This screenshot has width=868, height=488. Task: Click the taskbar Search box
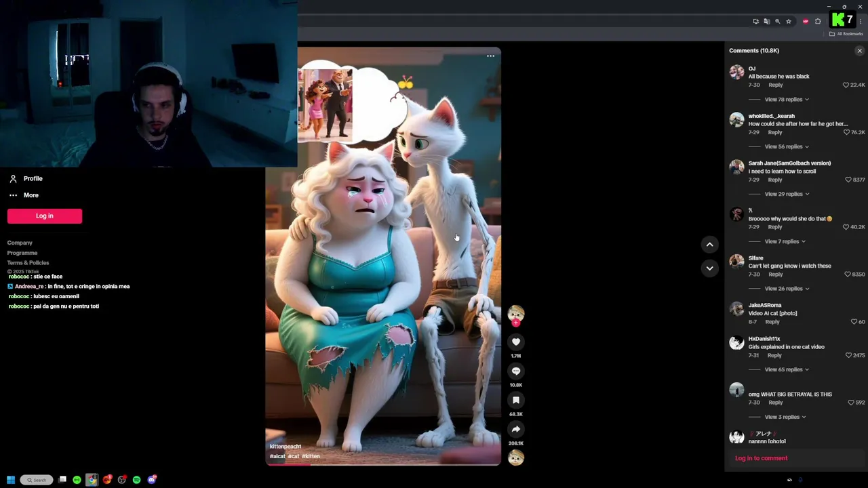click(x=37, y=480)
